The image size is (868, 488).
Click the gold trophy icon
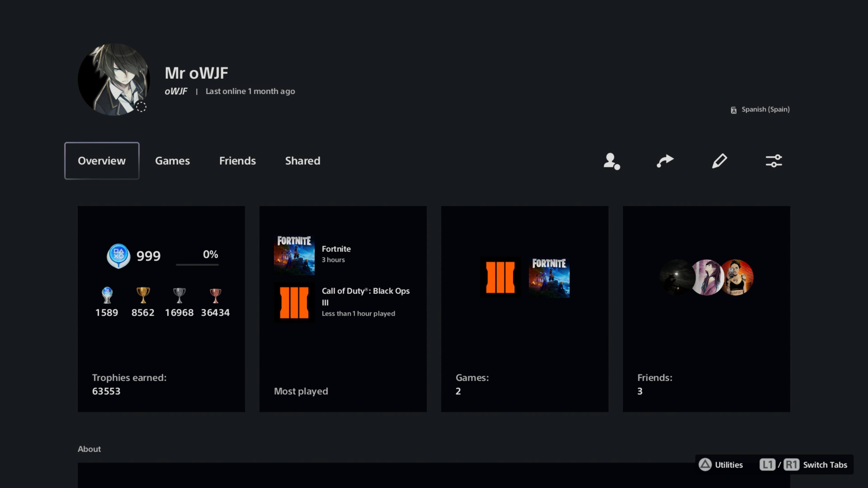pos(143,295)
